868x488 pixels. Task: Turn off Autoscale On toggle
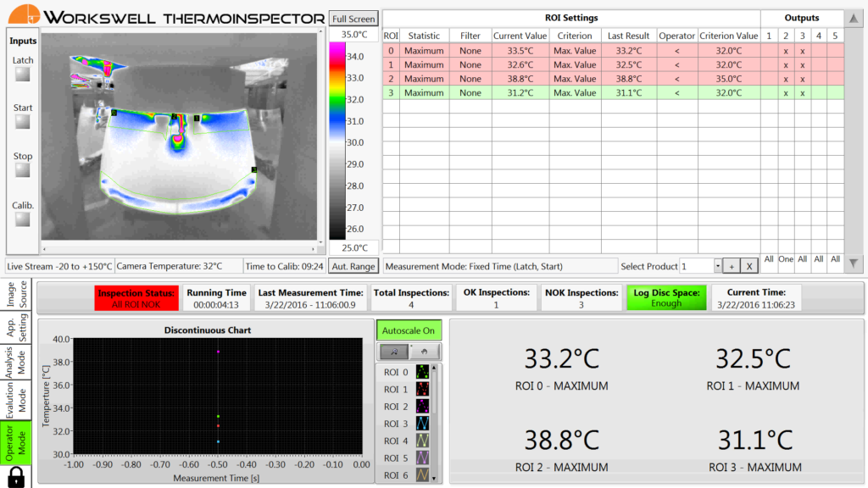point(409,330)
